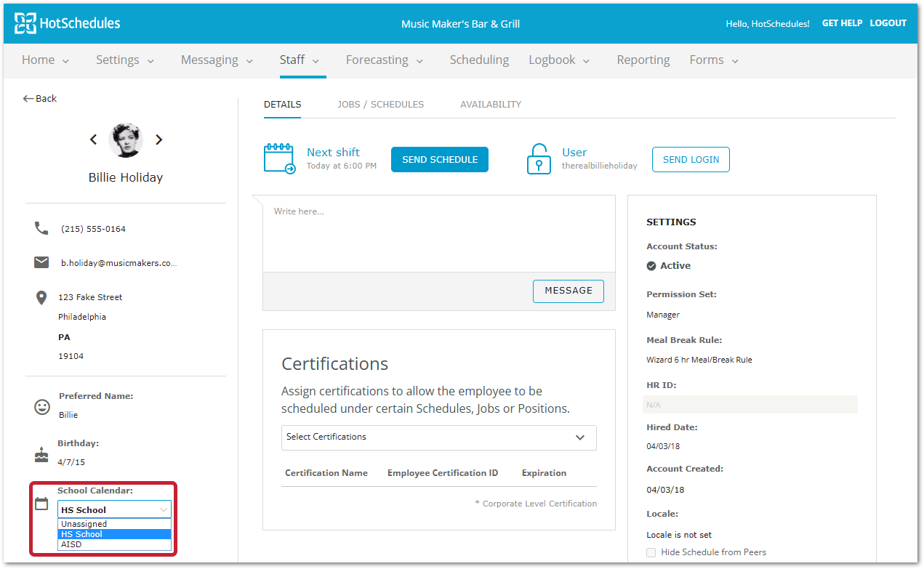The height and width of the screenshot is (569, 924).
Task: Go back using the Back arrow
Action: (39, 98)
